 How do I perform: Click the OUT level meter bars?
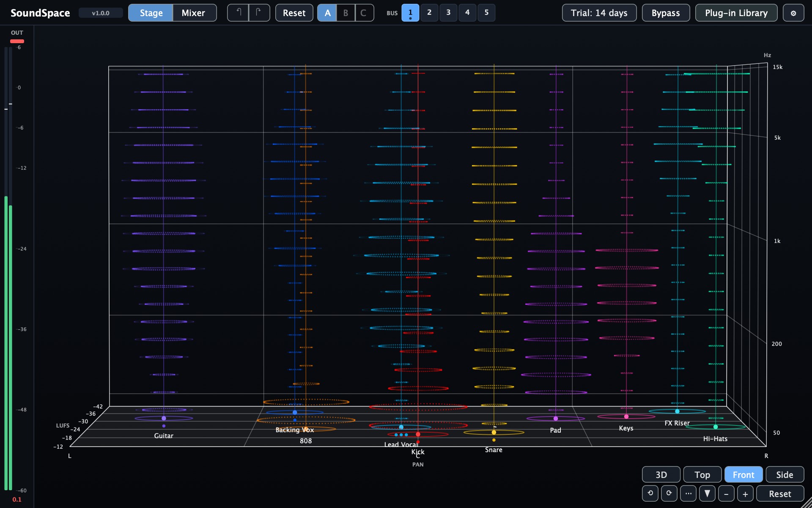tap(8, 269)
